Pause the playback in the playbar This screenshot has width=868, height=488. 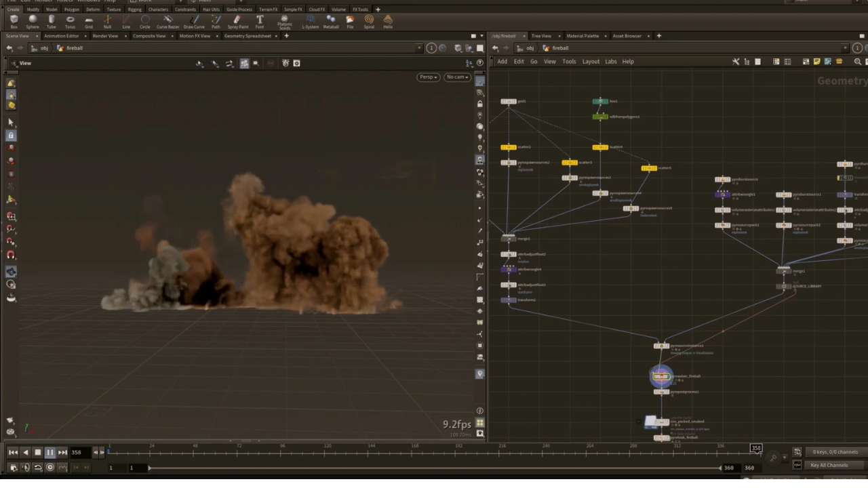pyautogui.click(x=50, y=452)
